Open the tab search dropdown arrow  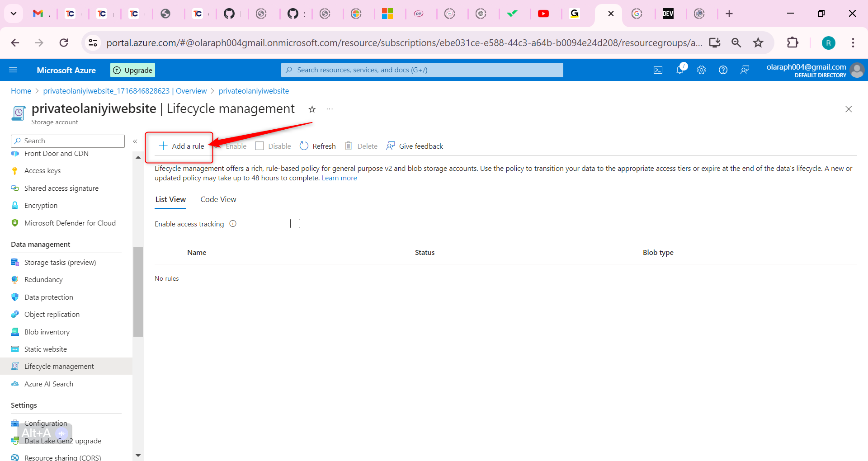tap(14, 14)
